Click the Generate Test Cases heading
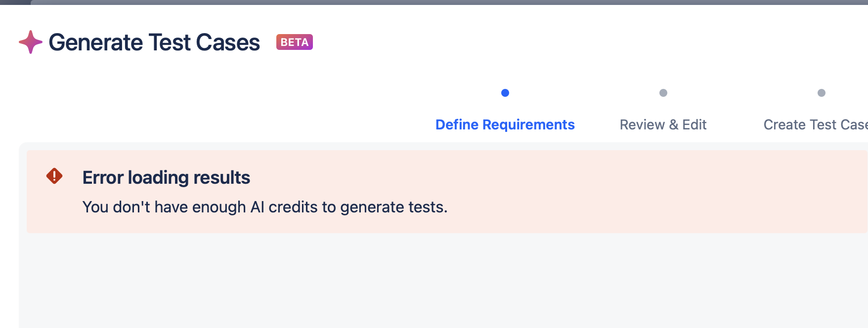The height and width of the screenshot is (328, 868). point(154,42)
